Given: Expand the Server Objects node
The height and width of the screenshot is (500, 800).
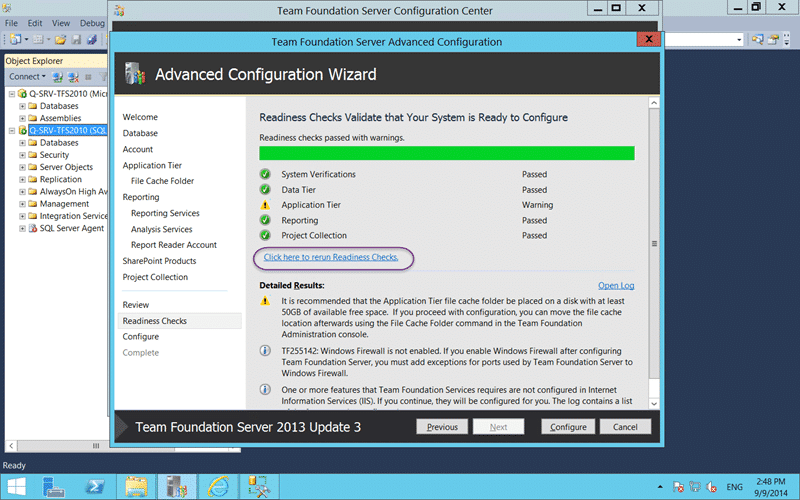Looking at the screenshot, I should 22,167.
